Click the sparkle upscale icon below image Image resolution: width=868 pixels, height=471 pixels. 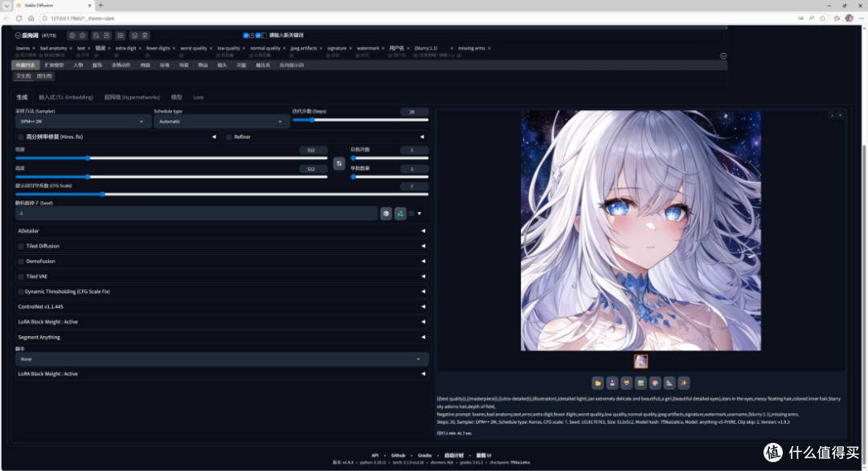684,383
